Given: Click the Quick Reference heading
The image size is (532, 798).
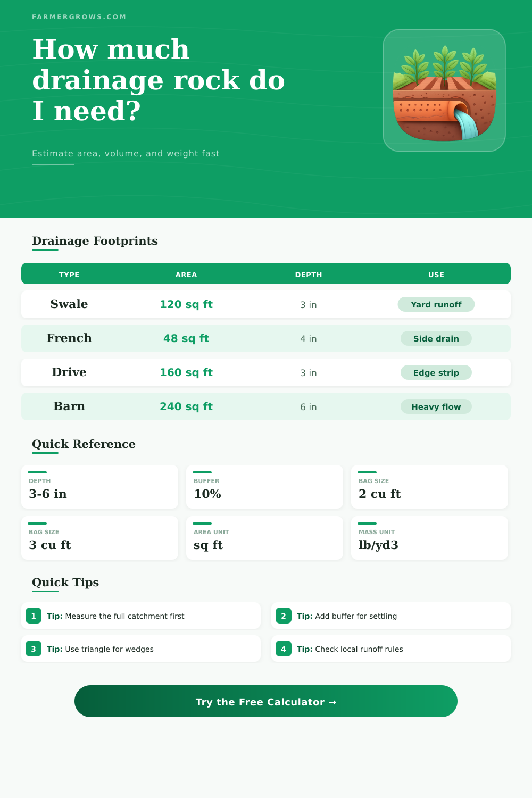Looking at the screenshot, I should [x=84, y=444].
